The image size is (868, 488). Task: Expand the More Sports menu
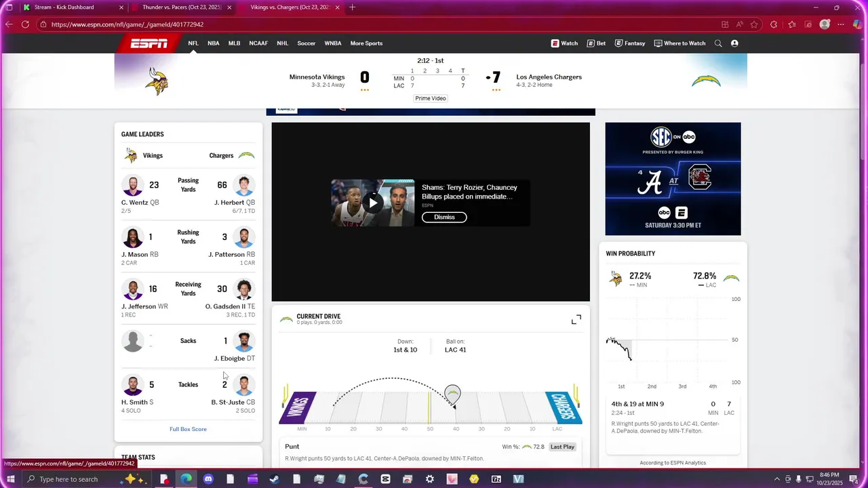click(x=366, y=43)
